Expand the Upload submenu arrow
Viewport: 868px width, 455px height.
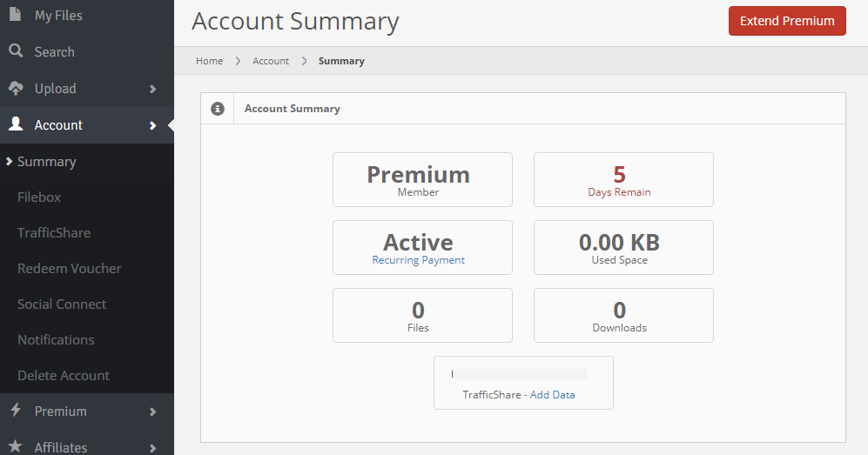pyautogui.click(x=152, y=89)
